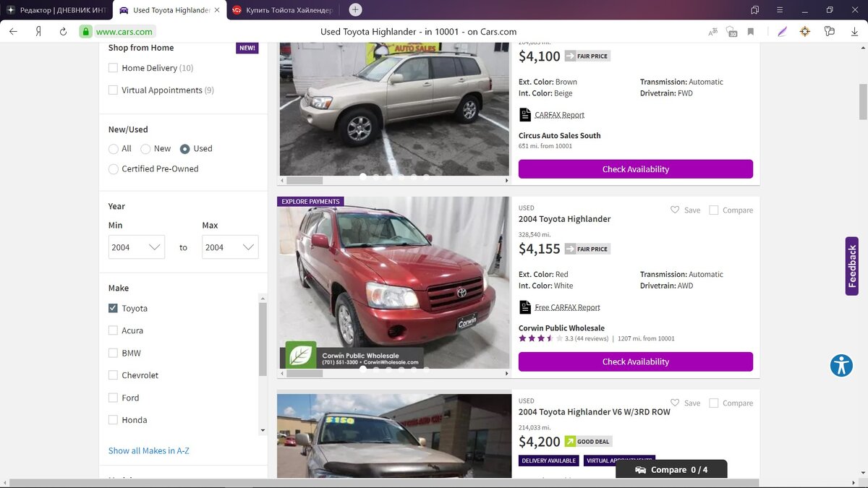This screenshot has height=488, width=868.
Task: Check the Honda make checkbox
Action: click(x=113, y=420)
